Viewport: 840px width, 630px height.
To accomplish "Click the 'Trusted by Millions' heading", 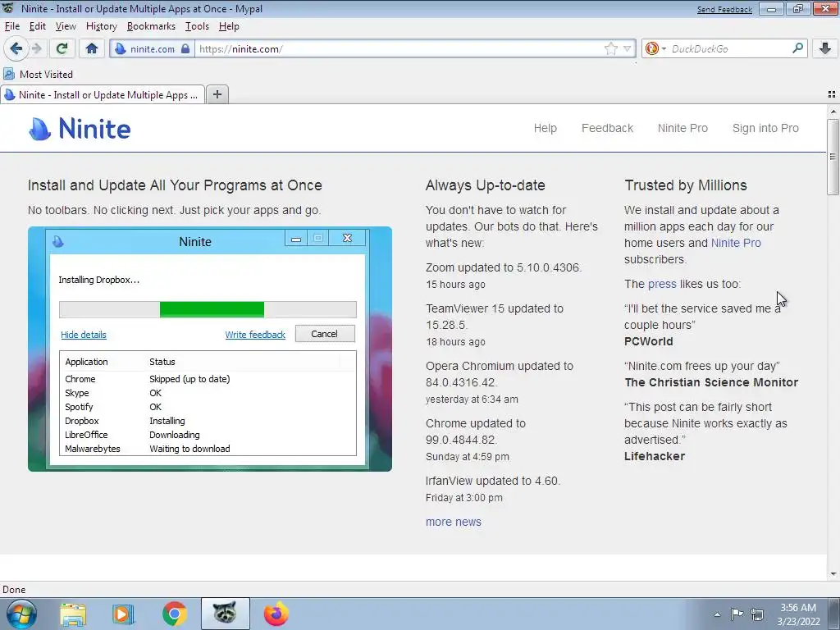I will 685,185.
